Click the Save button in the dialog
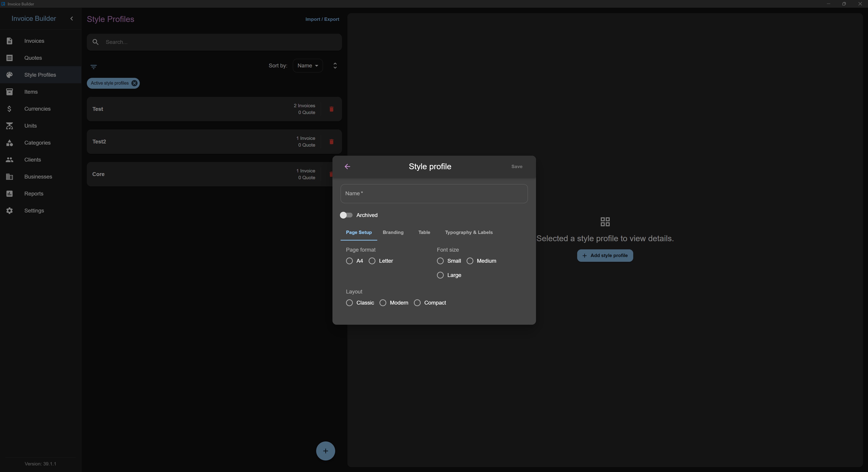 [517, 167]
